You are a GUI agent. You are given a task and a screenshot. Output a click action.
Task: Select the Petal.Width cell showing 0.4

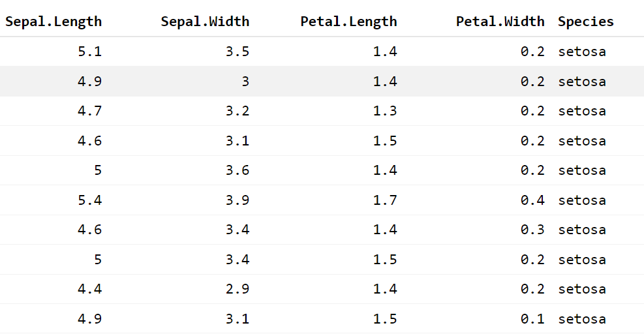[x=532, y=200]
